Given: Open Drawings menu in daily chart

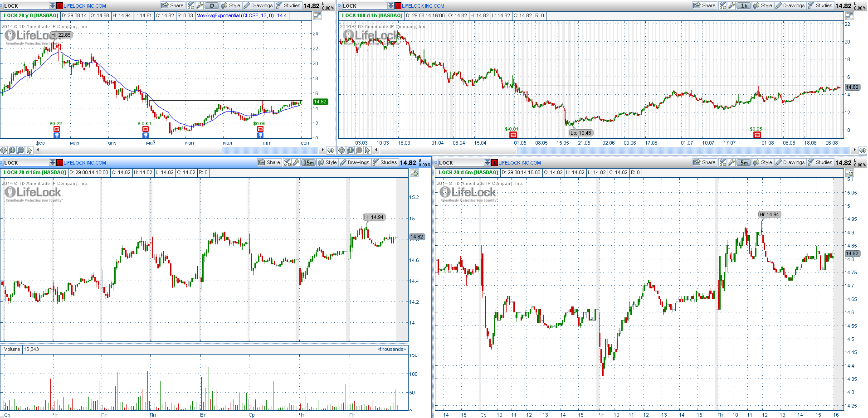Looking at the screenshot, I should (x=258, y=5).
